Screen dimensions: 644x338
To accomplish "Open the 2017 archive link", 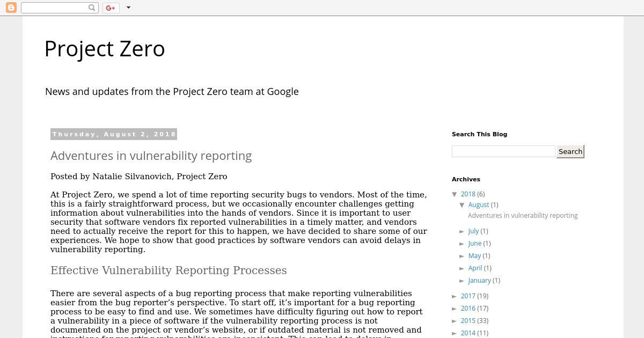I will tap(468, 296).
